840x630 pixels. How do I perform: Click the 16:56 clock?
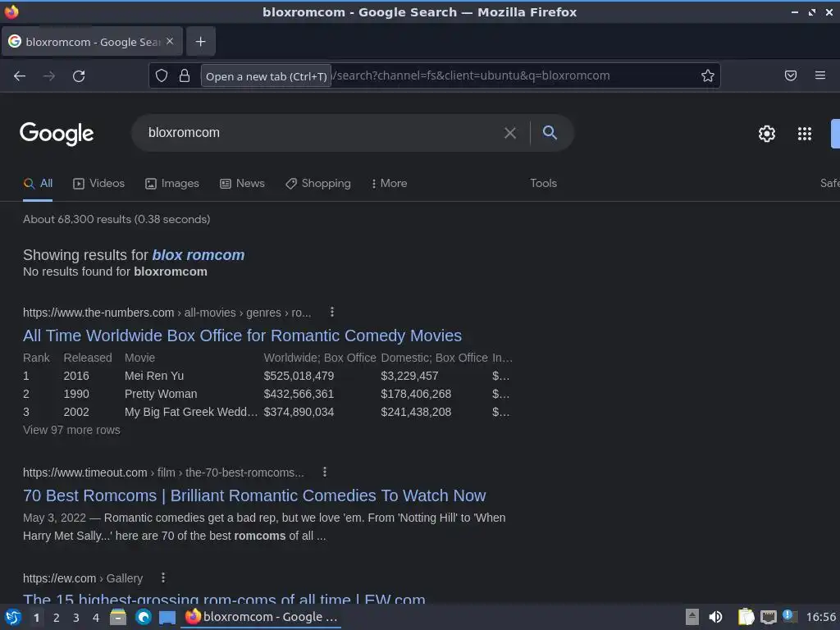pos(821,617)
